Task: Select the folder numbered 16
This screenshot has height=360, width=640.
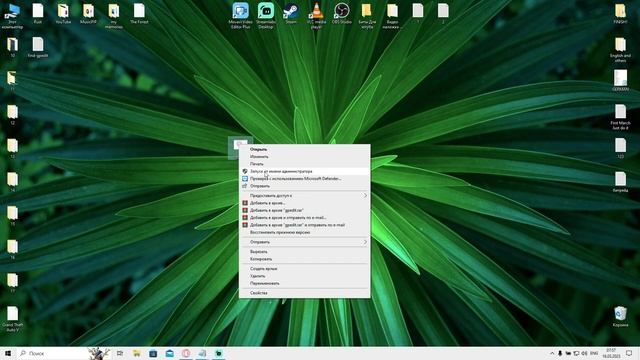Action: tap(12, 249)
